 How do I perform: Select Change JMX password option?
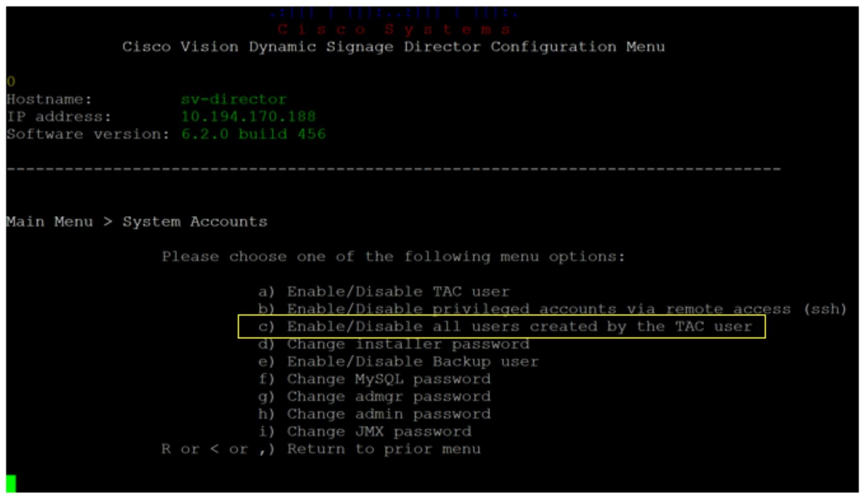tap(365, 431)
